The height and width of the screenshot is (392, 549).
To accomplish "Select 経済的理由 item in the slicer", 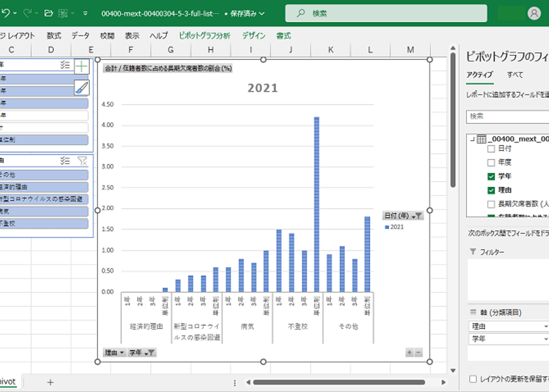I will [44, 187].
